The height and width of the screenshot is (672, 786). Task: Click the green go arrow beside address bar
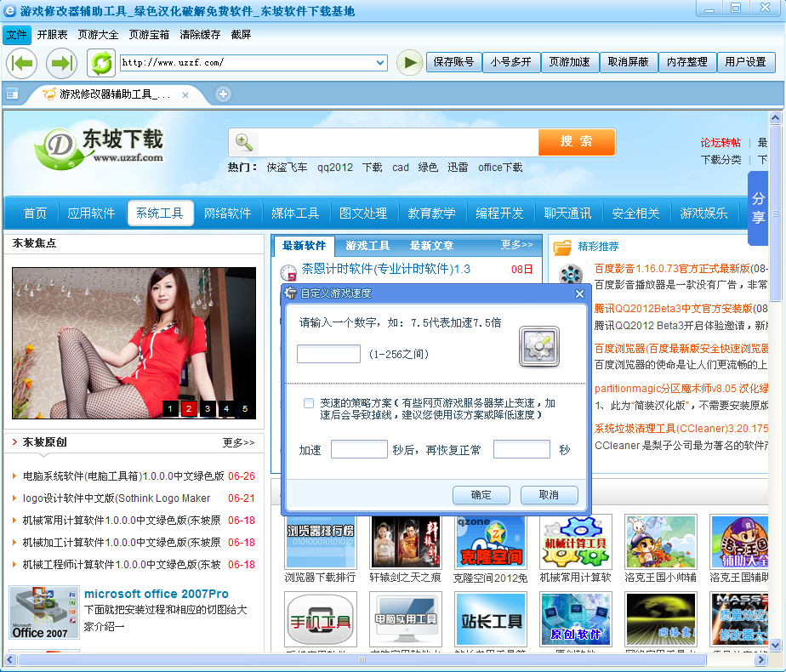[x=409, y=63]
